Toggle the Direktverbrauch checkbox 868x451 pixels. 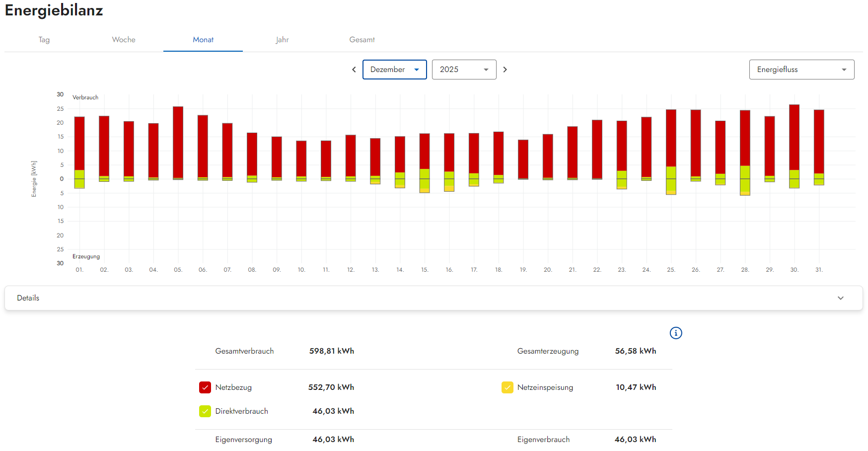(205, 411)
